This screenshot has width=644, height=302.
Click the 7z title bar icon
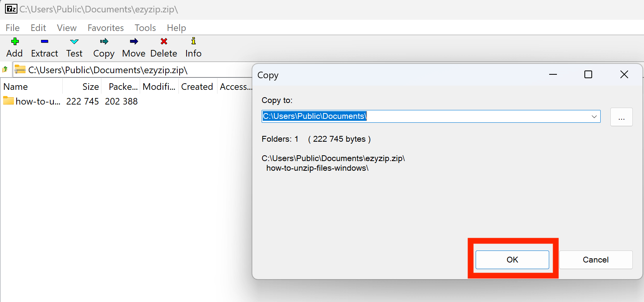click(x=11, y=9)
